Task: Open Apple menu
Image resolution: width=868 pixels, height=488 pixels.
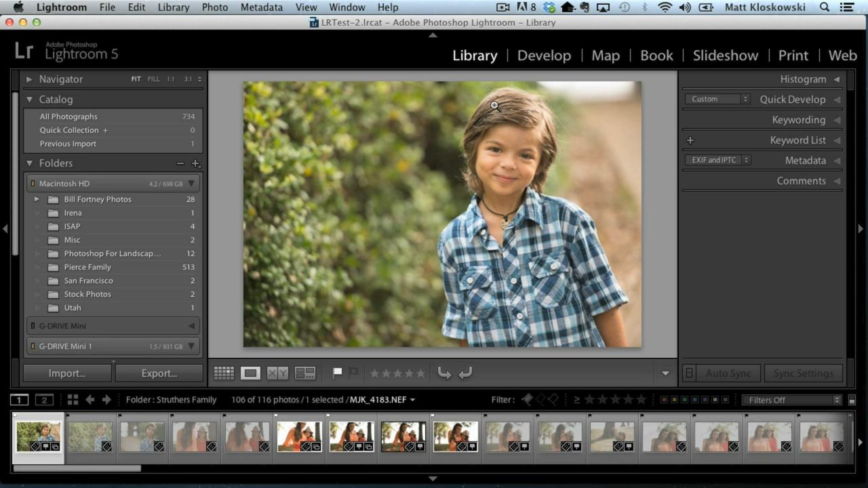Action: tap(18, 7)
